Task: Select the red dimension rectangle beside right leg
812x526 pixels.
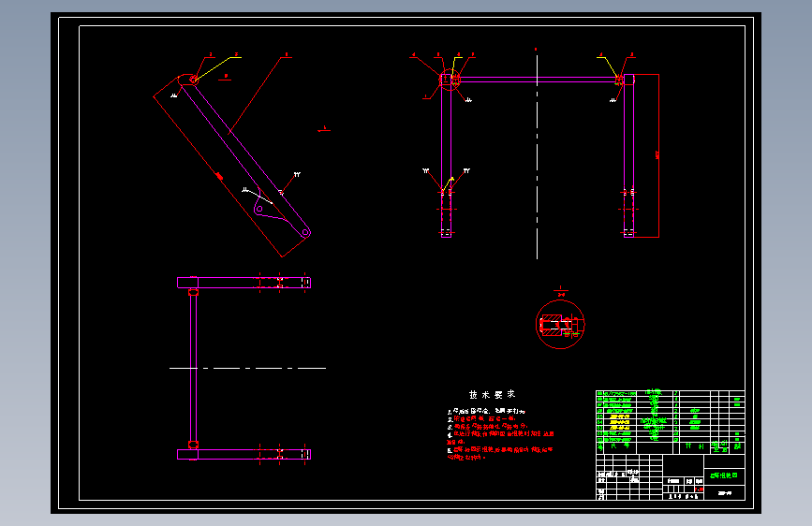Action: pos(647,155)
